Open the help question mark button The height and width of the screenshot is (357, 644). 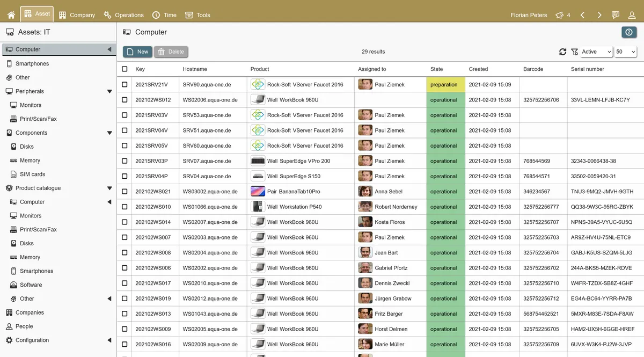click(x=629, y=32)
